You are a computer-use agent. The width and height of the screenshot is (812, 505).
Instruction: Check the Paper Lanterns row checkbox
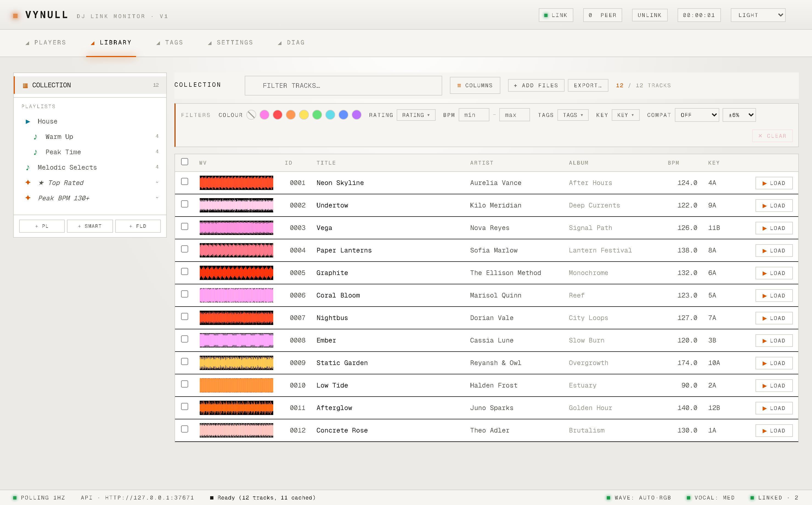click(185, 249)
